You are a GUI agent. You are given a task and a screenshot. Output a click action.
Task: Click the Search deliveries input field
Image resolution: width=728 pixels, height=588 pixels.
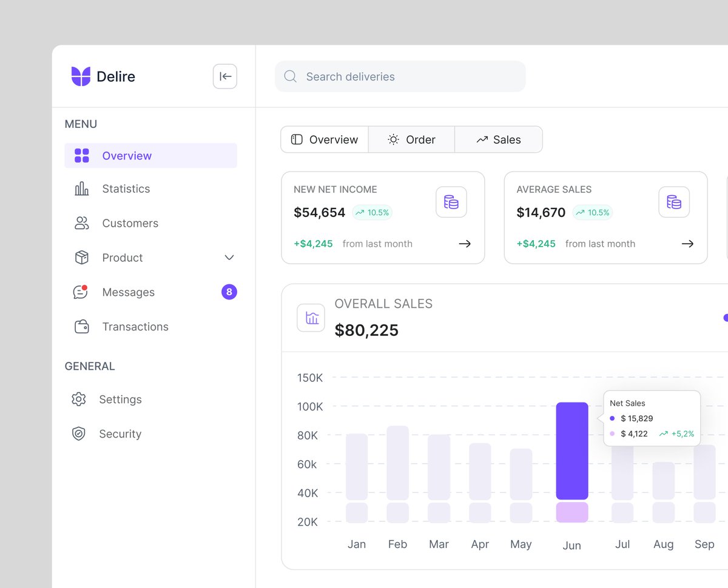click(376, 76)
